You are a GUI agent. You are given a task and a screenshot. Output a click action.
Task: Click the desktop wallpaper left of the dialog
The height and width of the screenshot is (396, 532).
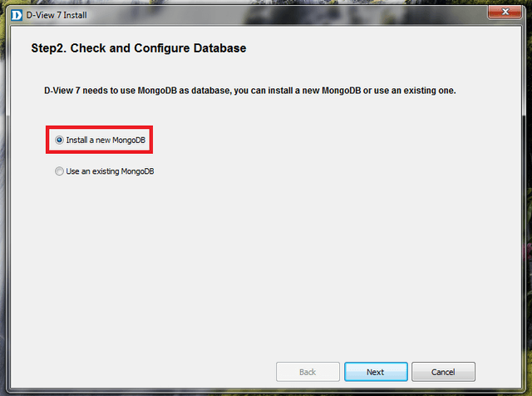6,208
